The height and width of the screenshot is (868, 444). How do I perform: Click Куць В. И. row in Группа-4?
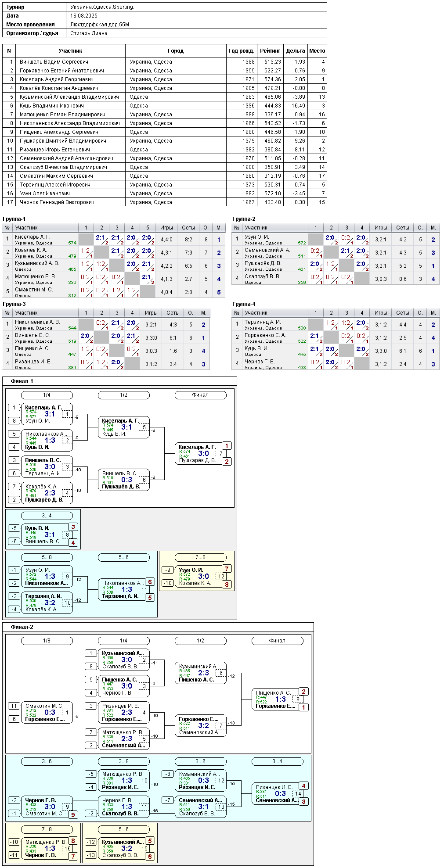pos(336,351)
